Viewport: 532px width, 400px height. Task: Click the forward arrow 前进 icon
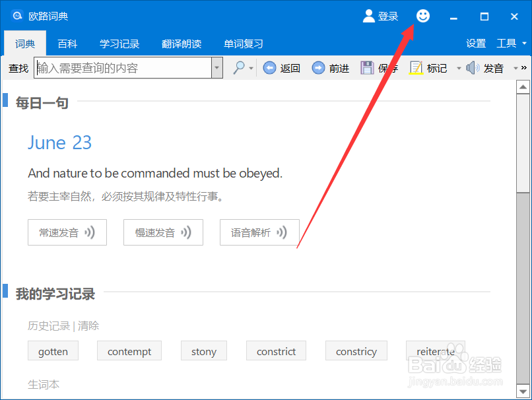tap(318, 68)
